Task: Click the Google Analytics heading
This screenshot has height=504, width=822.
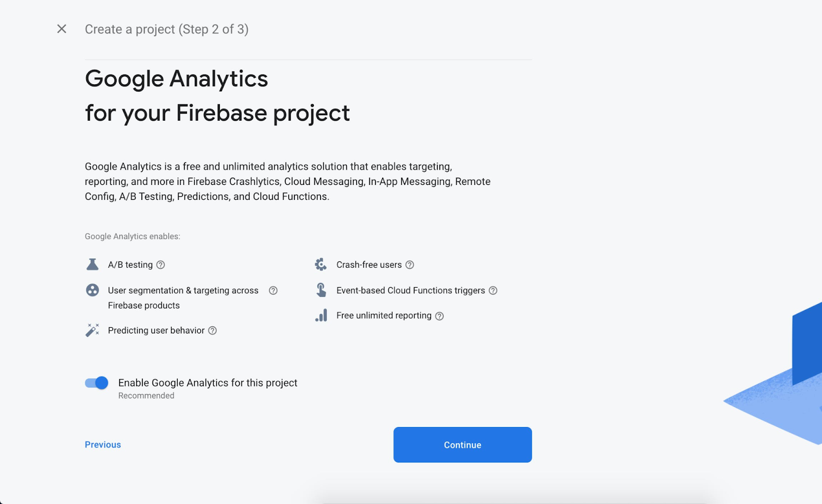Action: point(176,79)
